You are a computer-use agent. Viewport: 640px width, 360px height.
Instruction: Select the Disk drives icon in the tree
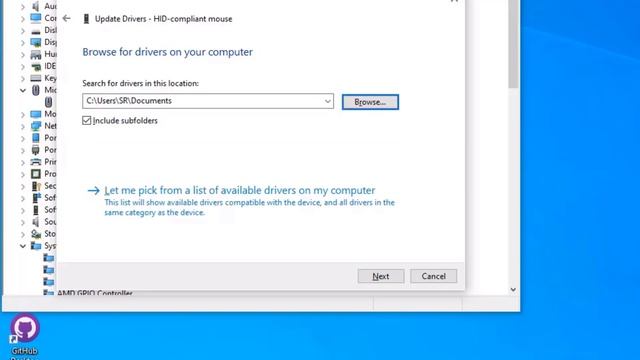point(36,31)
